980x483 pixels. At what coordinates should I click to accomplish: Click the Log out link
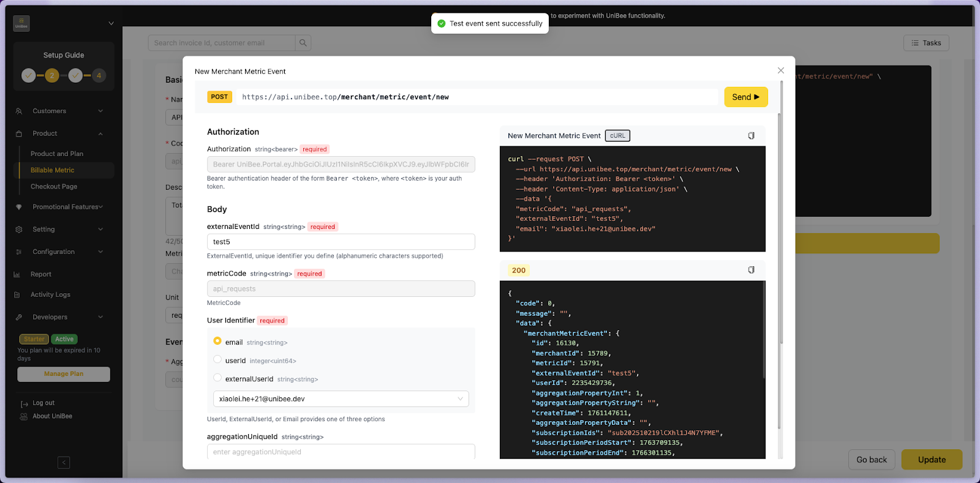tap(43, 403)
